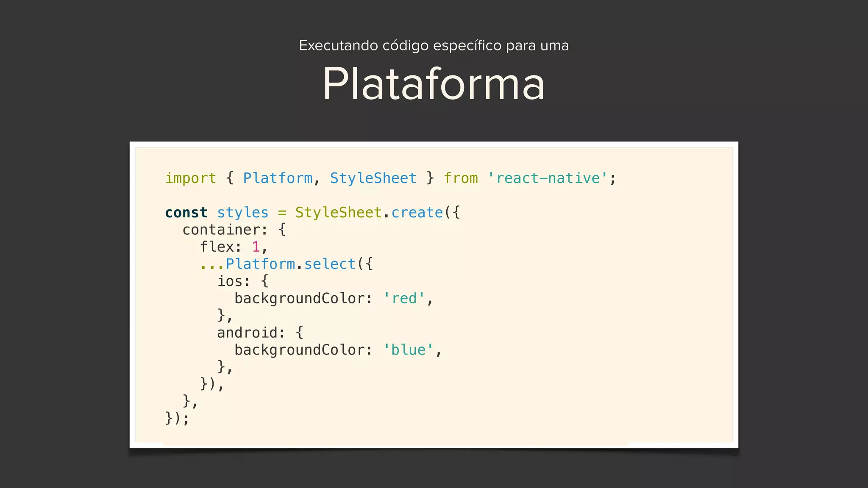Click the 'blue' string value
Image resolution: width=868 pixels, height=488 pixels.
409,350
